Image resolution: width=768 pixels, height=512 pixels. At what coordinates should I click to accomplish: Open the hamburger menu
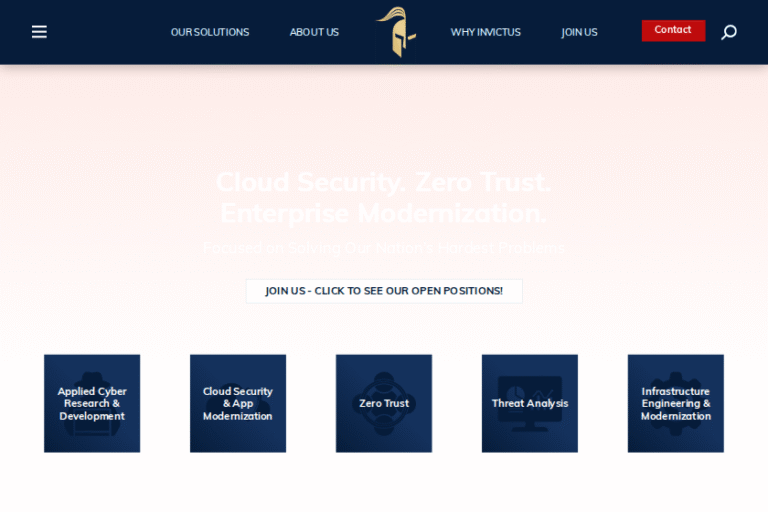click(x=39, y=32)
